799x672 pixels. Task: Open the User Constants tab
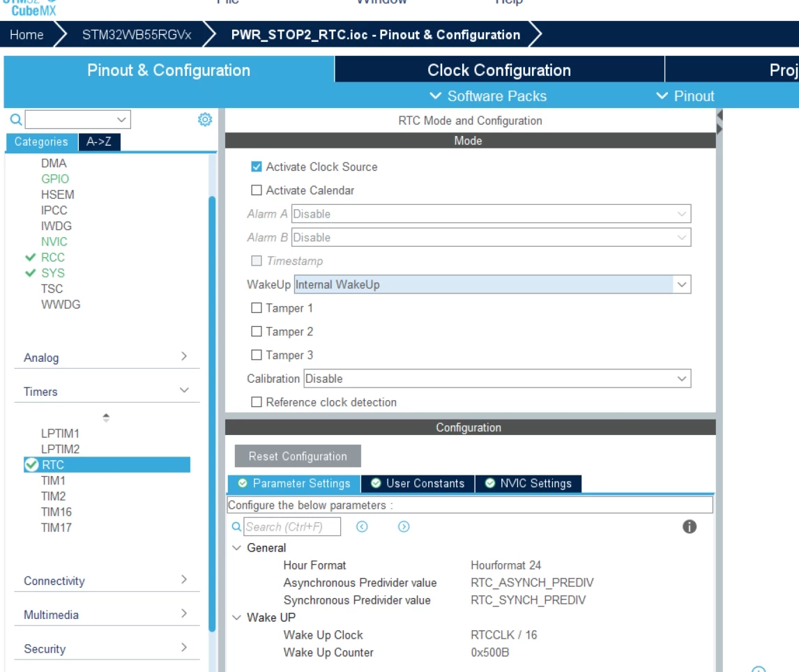point(418,484)
